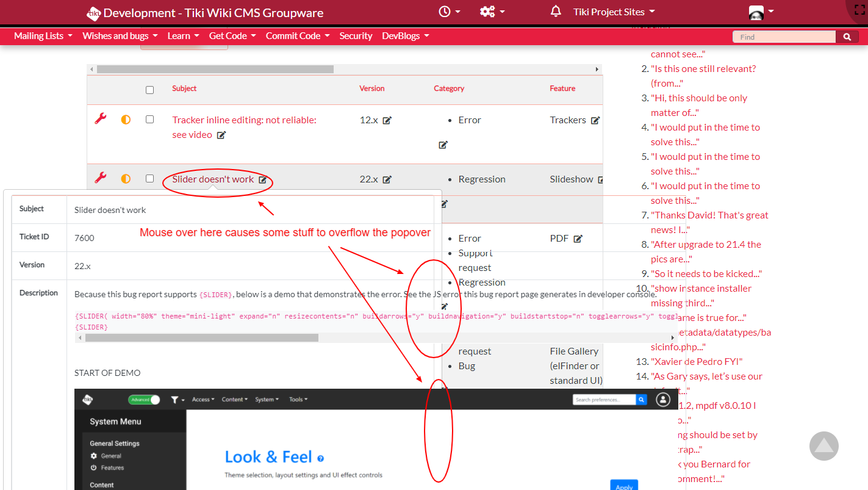Click the right arrow of the table's top scrollbar
Image resolution: width=868 pixels, height=490 pixels.
(x=597, y=70)
